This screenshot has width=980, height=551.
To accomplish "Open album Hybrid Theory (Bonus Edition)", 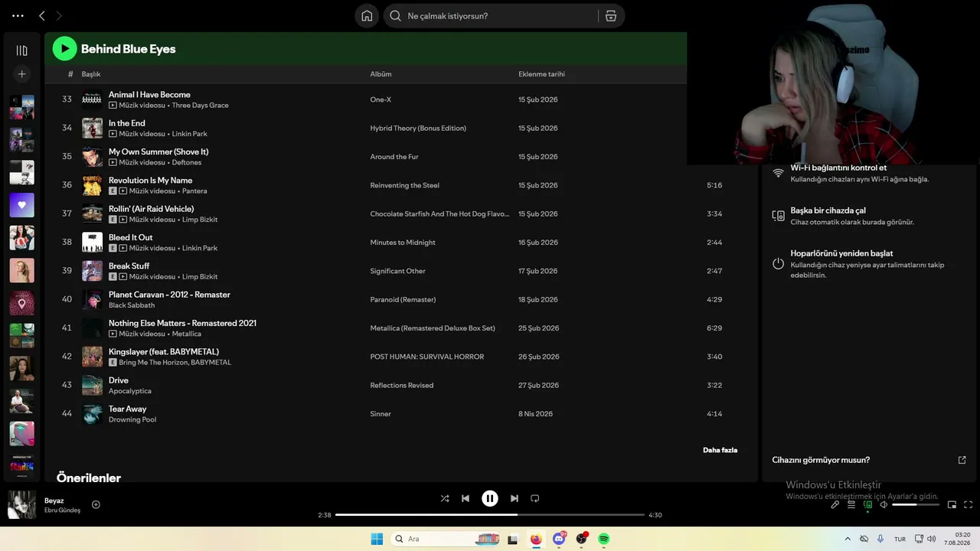I will [x=418, y=128].
